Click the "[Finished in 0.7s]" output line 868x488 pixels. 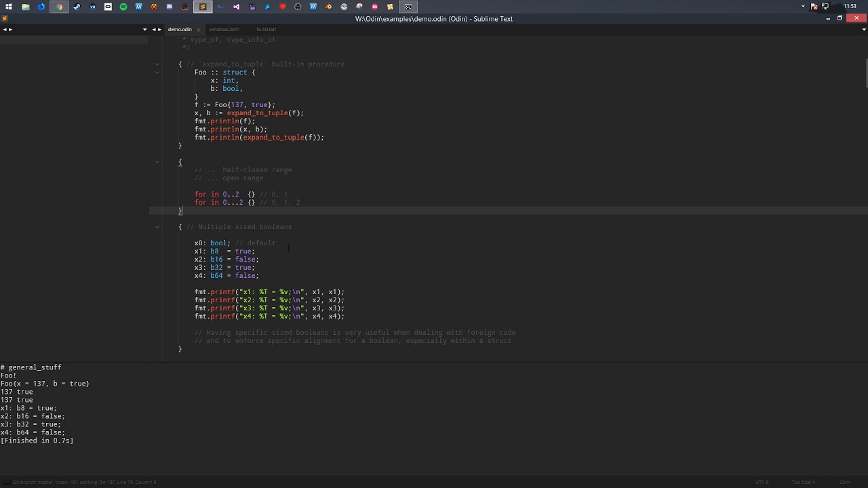[x=37, y=441]
